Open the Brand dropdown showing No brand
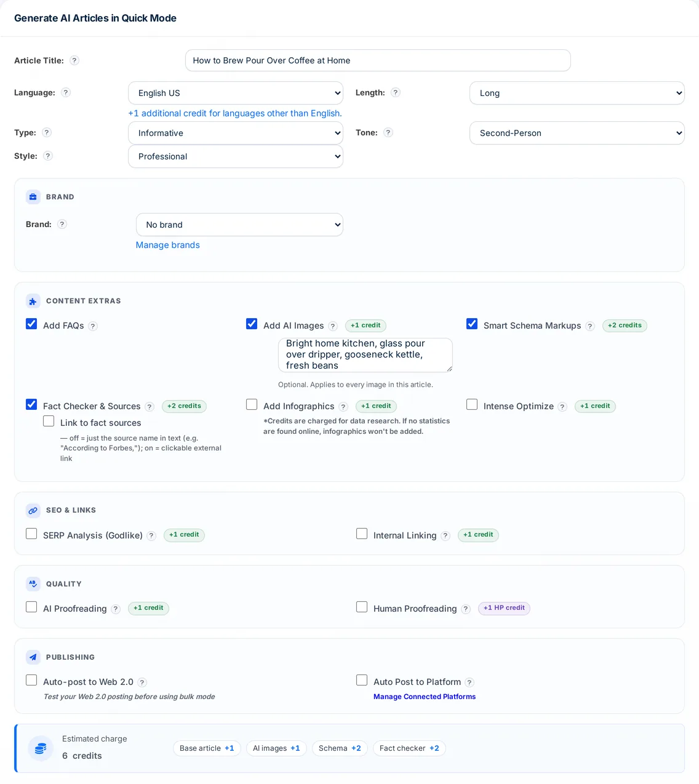The image size is (699, 784). pyautogui.click(x=239, y=225)
